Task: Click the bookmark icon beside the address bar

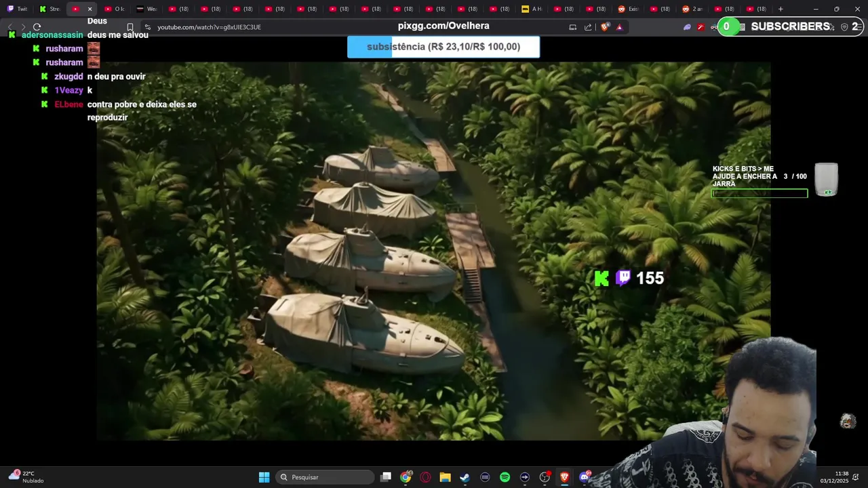Action: (x=130, y=27)
